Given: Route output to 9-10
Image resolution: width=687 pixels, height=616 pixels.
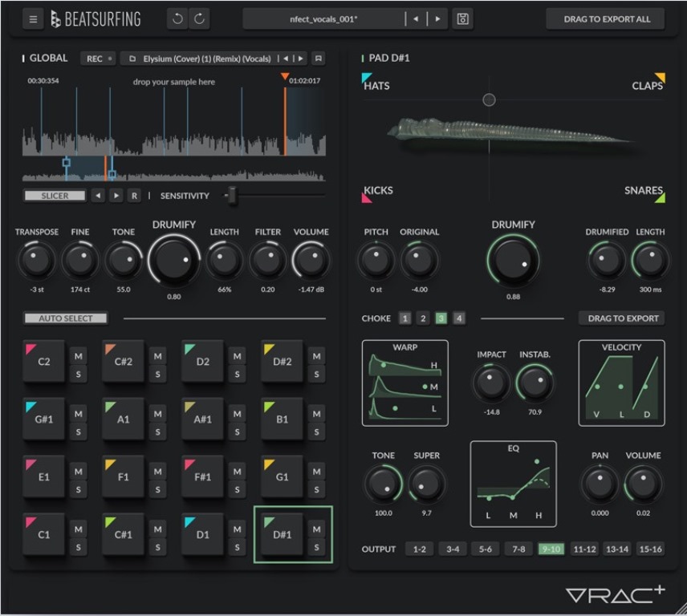Looking at the screenshot, I should (551, 549).
